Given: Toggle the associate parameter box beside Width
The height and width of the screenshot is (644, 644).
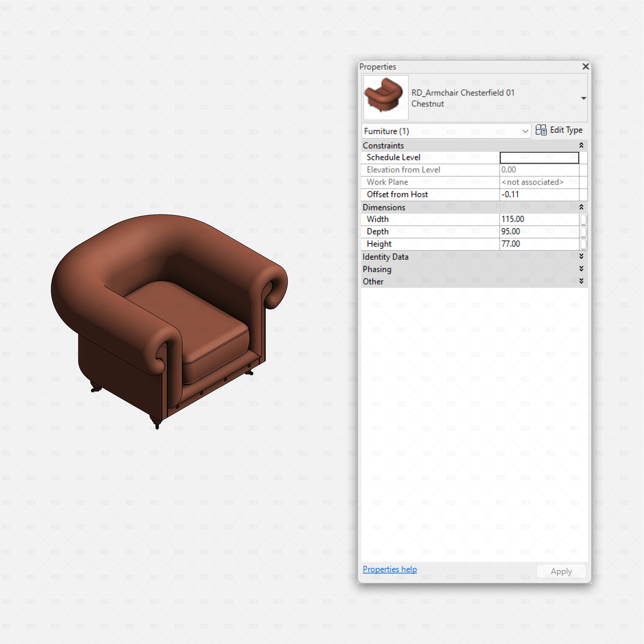Looking at the screenshot, I should point(584,219).
